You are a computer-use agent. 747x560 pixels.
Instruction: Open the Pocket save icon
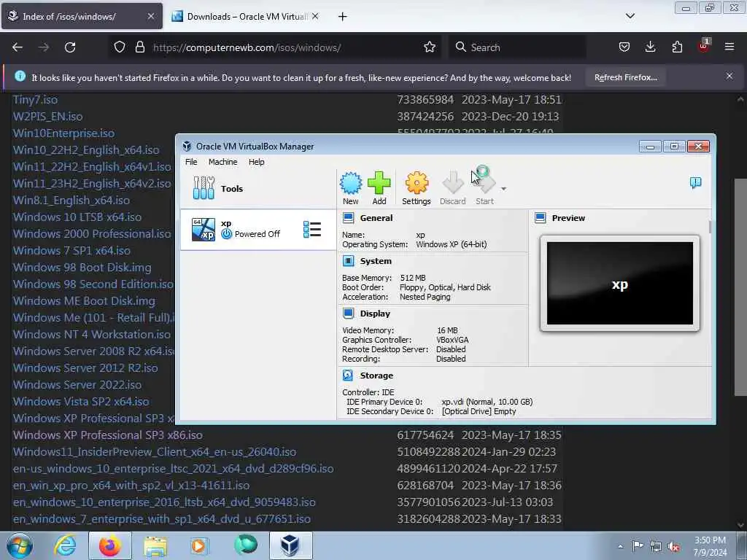[624, 47]
